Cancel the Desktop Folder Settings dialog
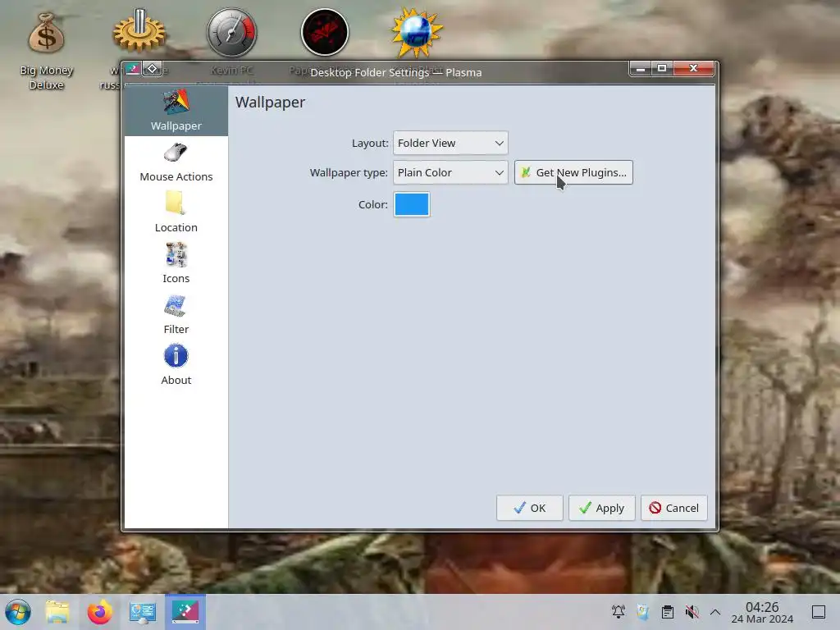The height and width of the screenshot is (630, 840). [674, 508]
